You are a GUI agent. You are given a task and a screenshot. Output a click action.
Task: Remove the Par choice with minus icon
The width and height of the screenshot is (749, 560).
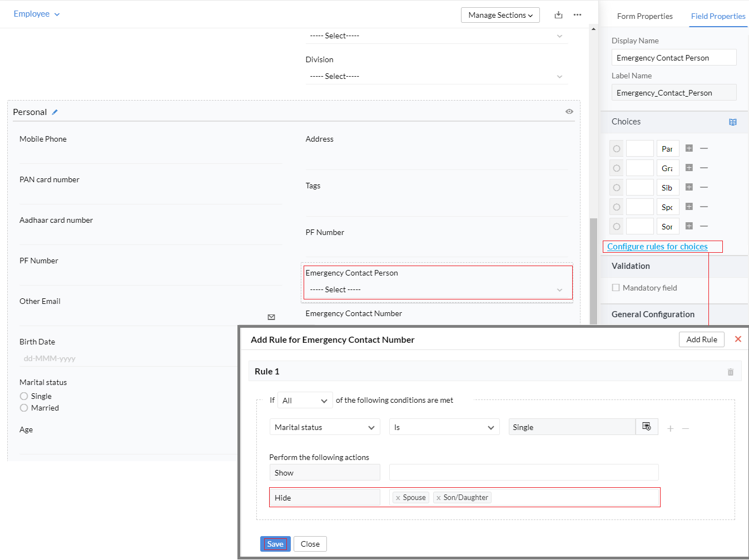[x=704, y=148]
